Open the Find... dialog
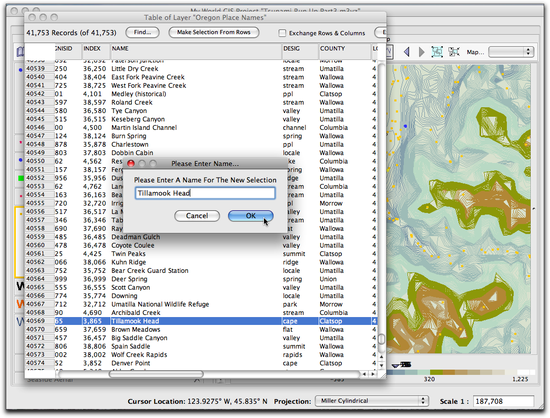The height and width of the screenshot is (418, 550). pyautogui.click(x=142, y=32)
